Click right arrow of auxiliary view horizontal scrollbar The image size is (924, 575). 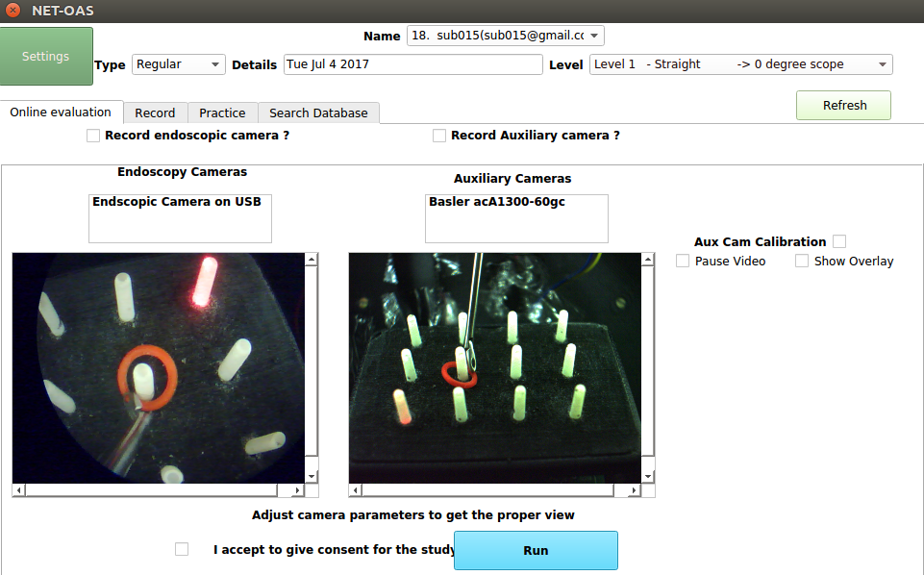coord(634,490)
